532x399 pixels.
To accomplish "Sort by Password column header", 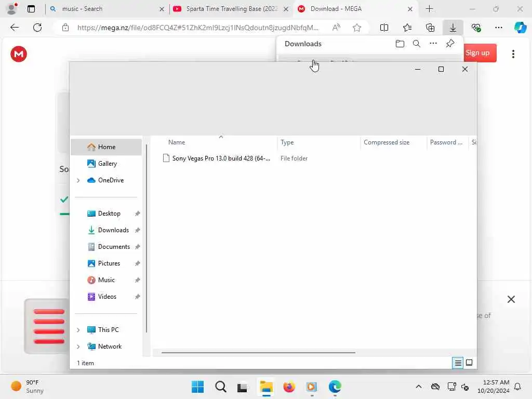I will [x=447, y=142].
